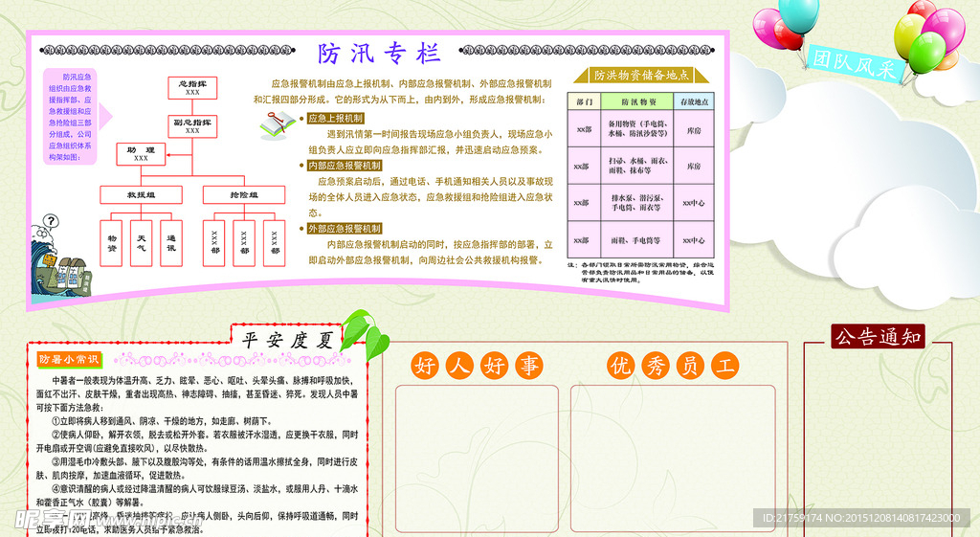
Task: Click the 存放地点 table header
Action: 694,101
